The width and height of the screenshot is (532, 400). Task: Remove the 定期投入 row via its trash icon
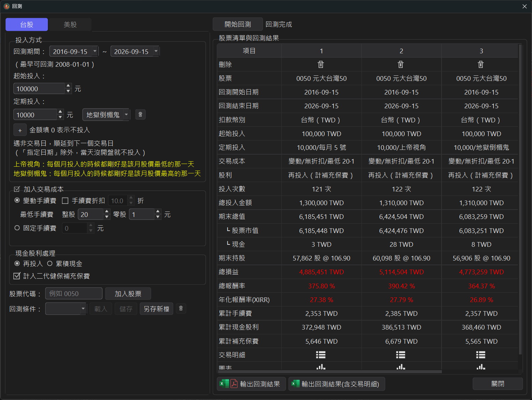point(140,115)
